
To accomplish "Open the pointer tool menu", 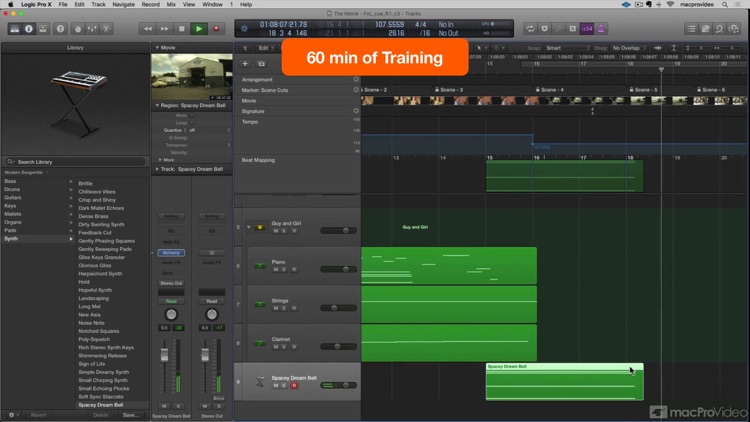I will (x=481, y=48).
